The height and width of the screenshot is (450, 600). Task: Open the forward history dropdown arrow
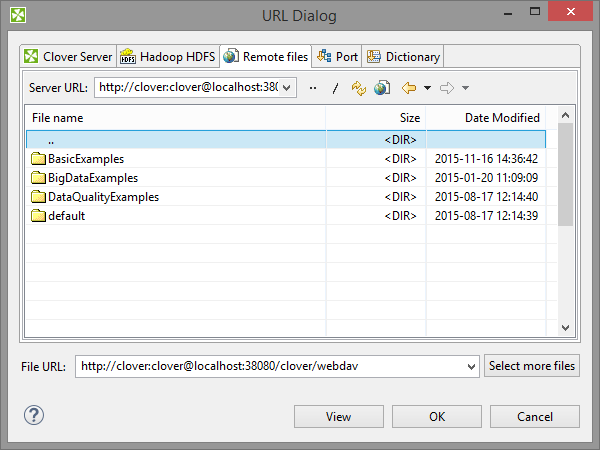[x=465, y=88]
